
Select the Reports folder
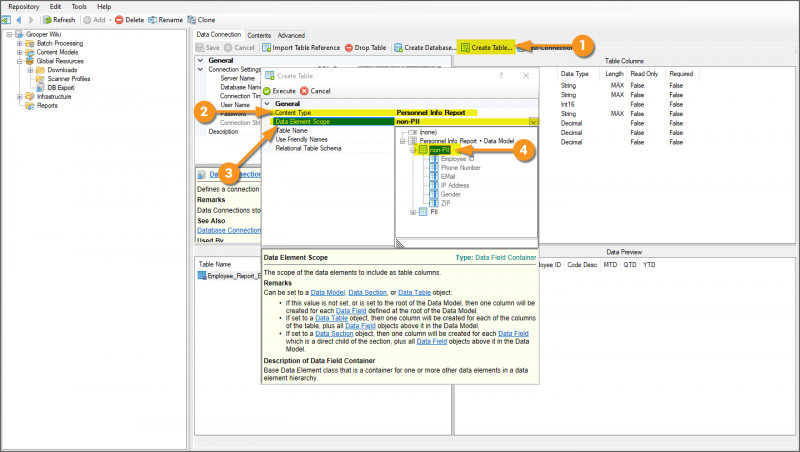[x=47, y=106]
